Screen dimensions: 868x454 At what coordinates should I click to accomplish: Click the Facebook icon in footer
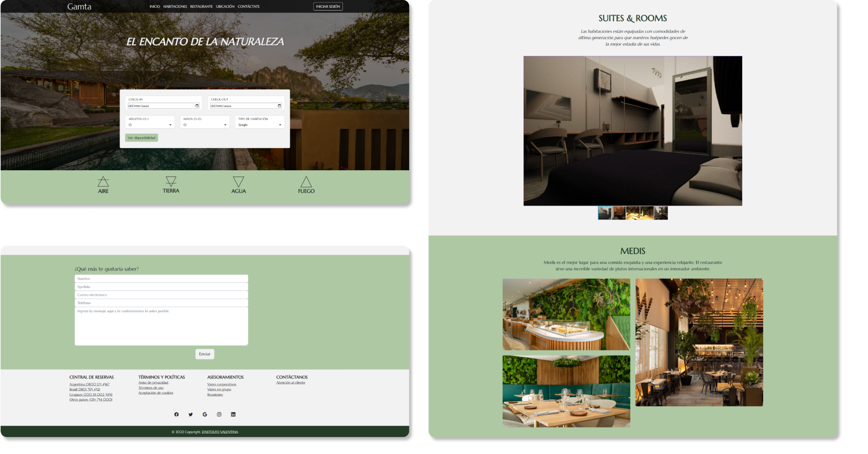pos(176,414)
